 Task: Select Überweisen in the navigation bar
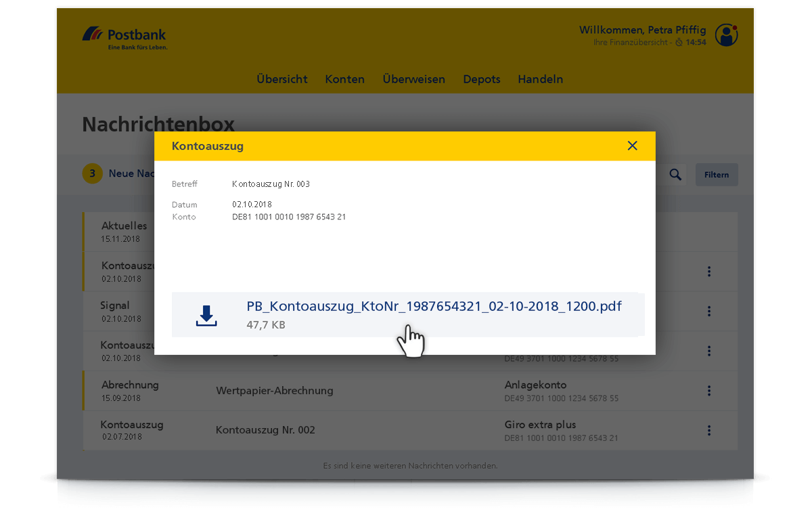coord(413,79)
